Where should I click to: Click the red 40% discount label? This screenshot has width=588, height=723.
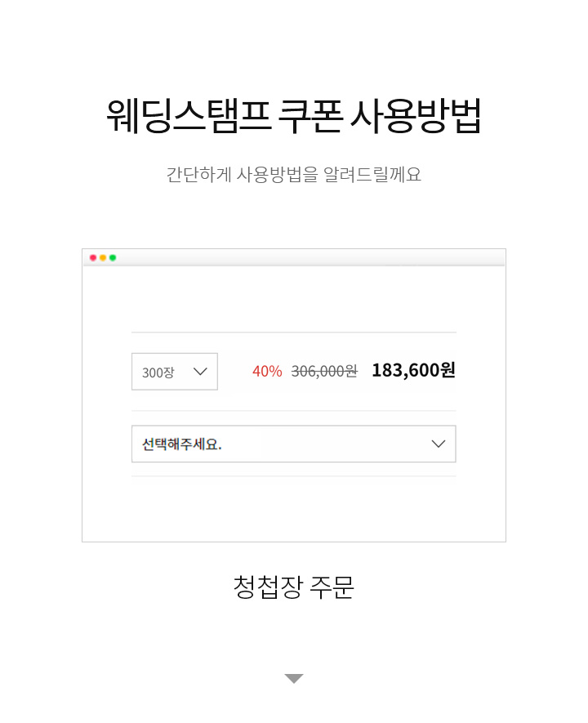pos(267,371)
